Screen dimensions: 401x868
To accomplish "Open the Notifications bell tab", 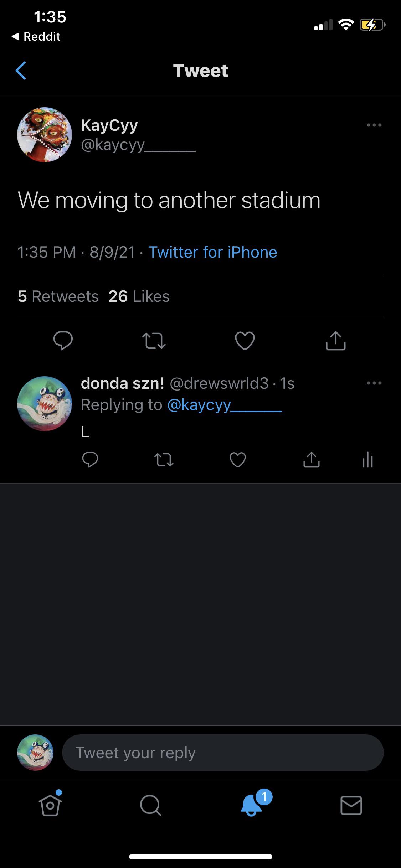I will (x=252, y=805).
